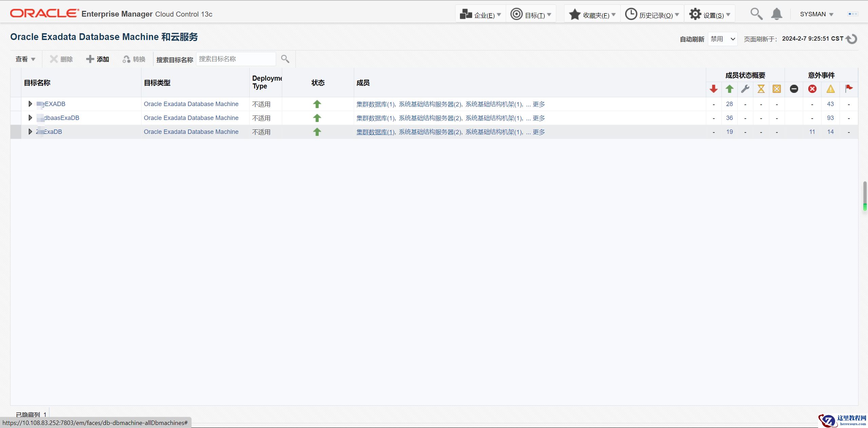
Task: Click the red flag incidents column icon
Action: [849, 89]
